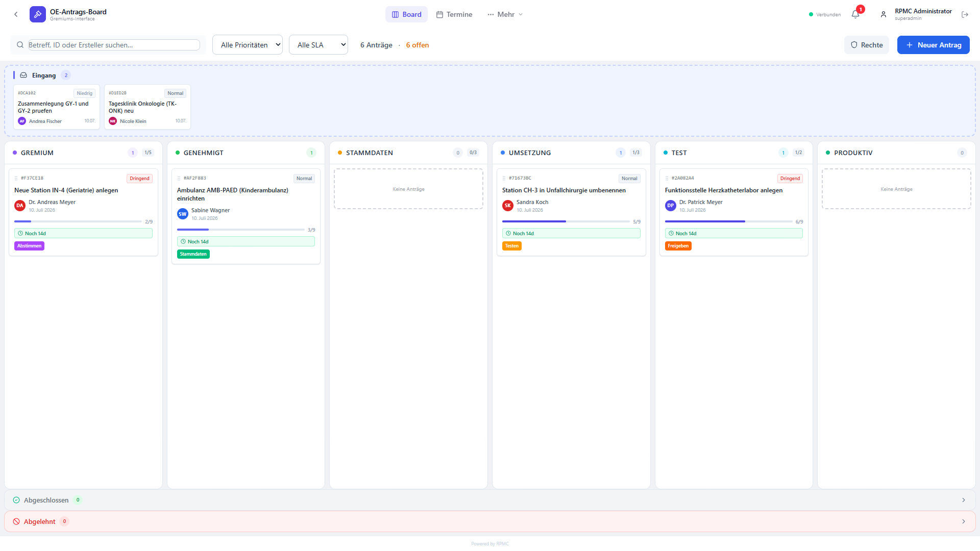
Task: Click the Niedrig priority badge
Action: tap(85, 93)
